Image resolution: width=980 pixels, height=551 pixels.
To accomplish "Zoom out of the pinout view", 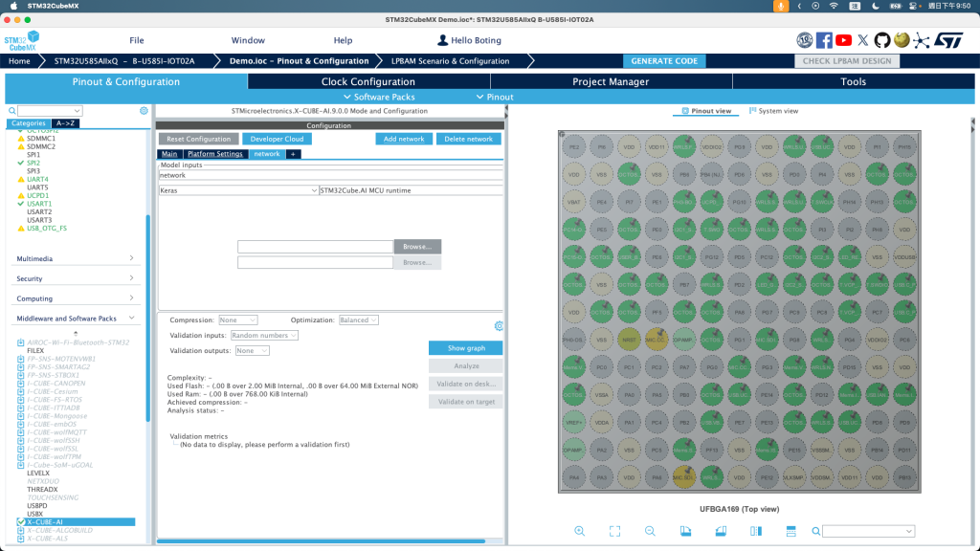I will click(650, 531).
